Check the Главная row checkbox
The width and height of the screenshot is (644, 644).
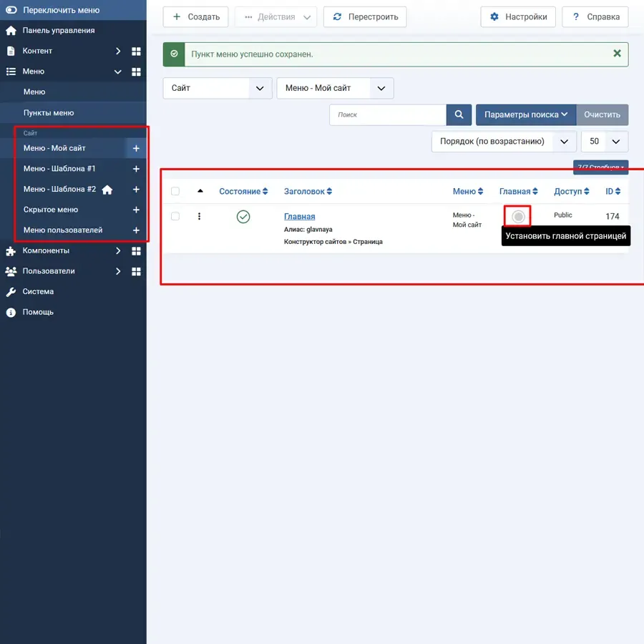click(175, 216)
